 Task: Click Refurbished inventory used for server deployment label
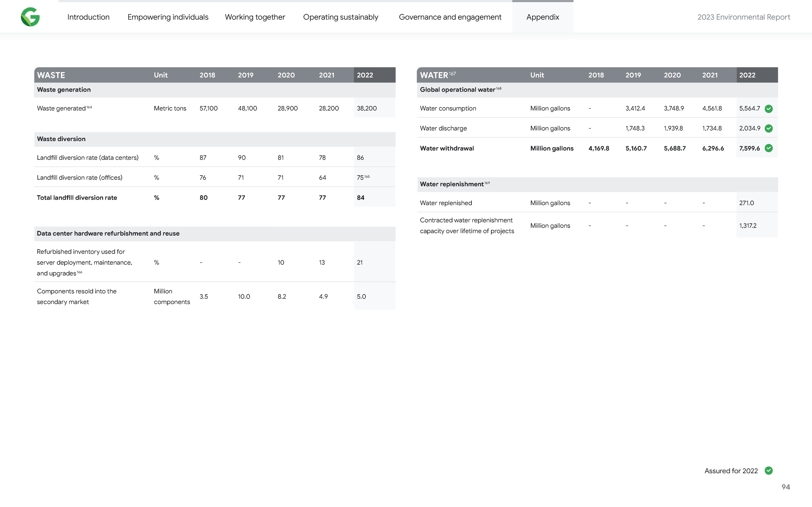tap(85, 262)
